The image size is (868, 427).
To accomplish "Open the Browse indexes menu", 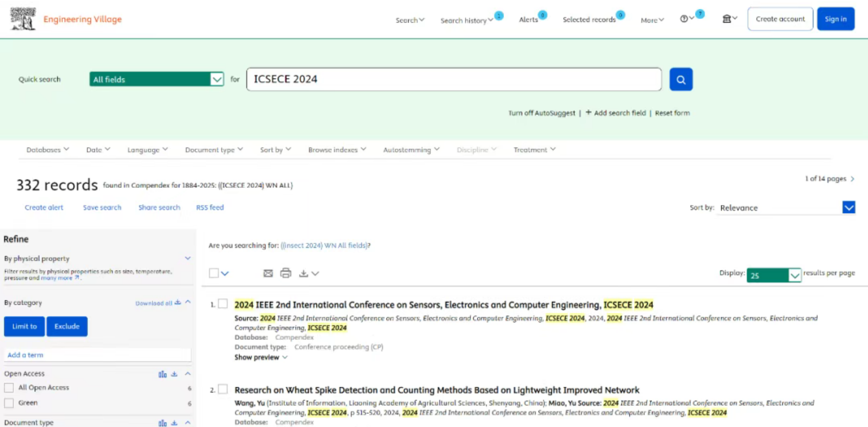I will tap(337, 150).
